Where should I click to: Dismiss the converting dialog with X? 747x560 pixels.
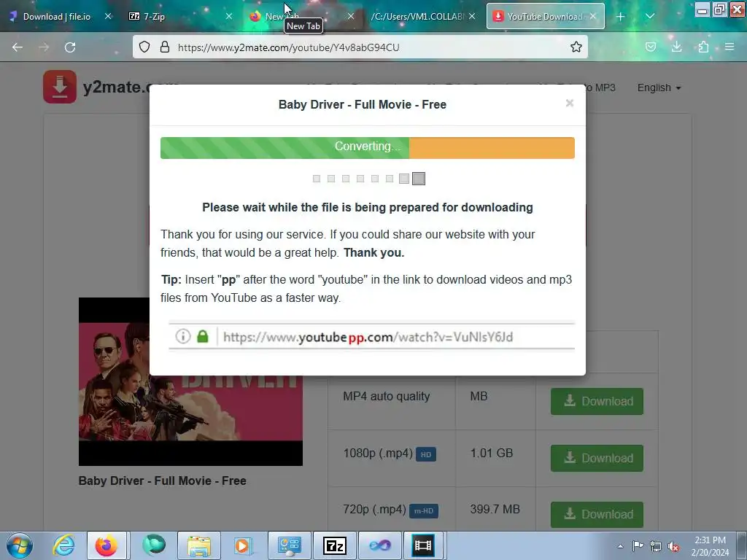point(569,104)
